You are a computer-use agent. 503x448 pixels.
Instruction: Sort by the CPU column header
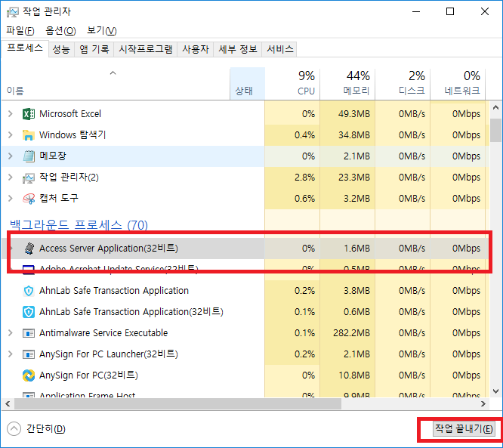coord(292,84)
